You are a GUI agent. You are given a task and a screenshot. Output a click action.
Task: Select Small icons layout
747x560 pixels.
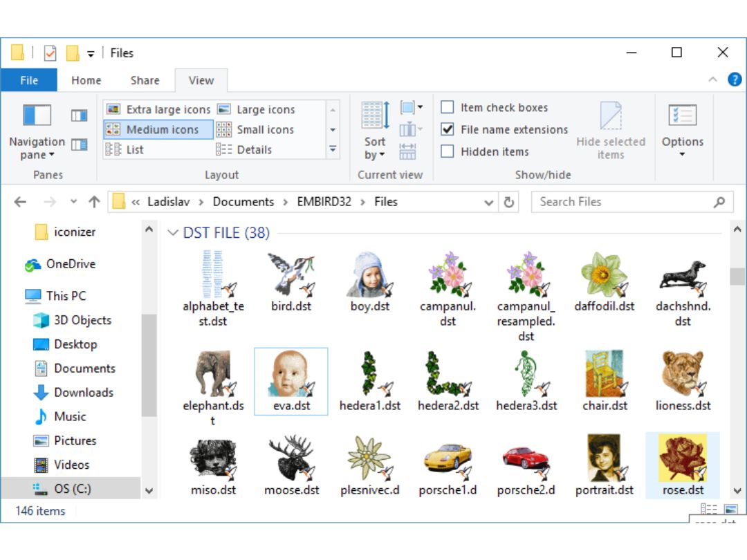[x=256, y=129]
